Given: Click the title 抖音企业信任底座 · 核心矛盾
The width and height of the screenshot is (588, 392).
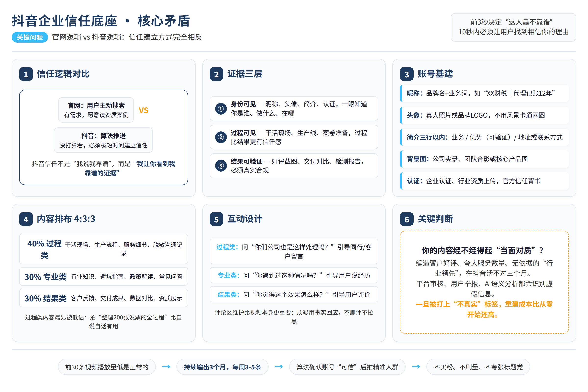Looking at the screenshot, I should coord(101,21).
